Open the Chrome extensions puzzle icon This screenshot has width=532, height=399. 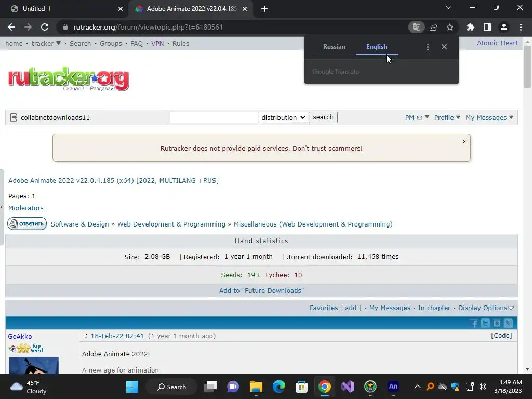471,27
